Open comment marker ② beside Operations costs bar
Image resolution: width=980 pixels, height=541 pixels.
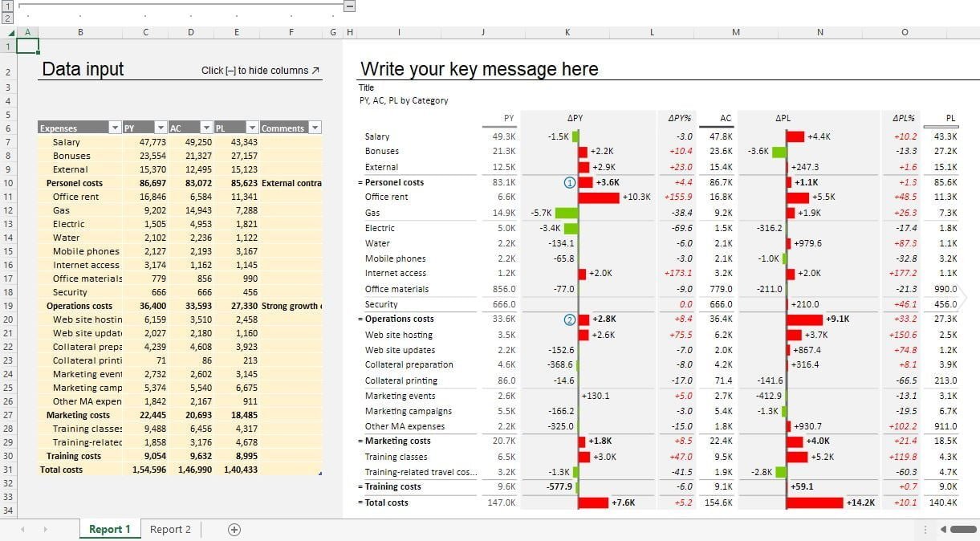[571, 319]
